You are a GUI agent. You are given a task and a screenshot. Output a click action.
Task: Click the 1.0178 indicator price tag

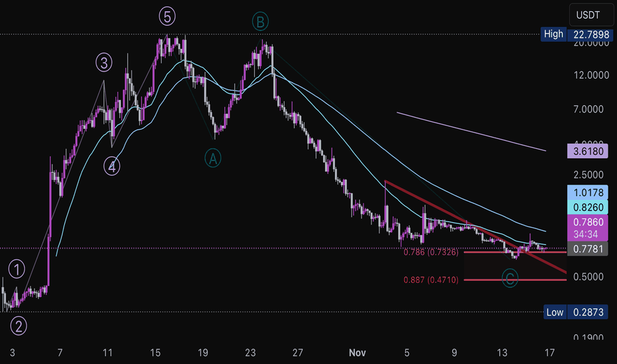587,193
